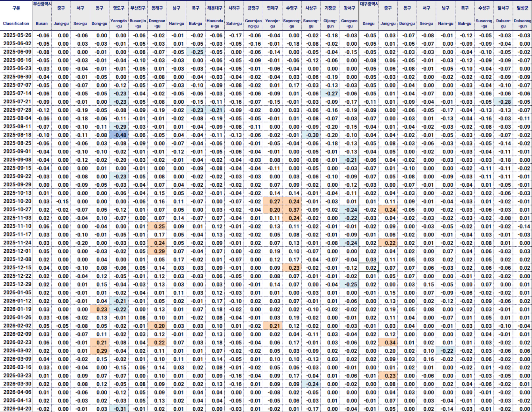Click the 2025-05-26 date row label

[x=17, y=35]
